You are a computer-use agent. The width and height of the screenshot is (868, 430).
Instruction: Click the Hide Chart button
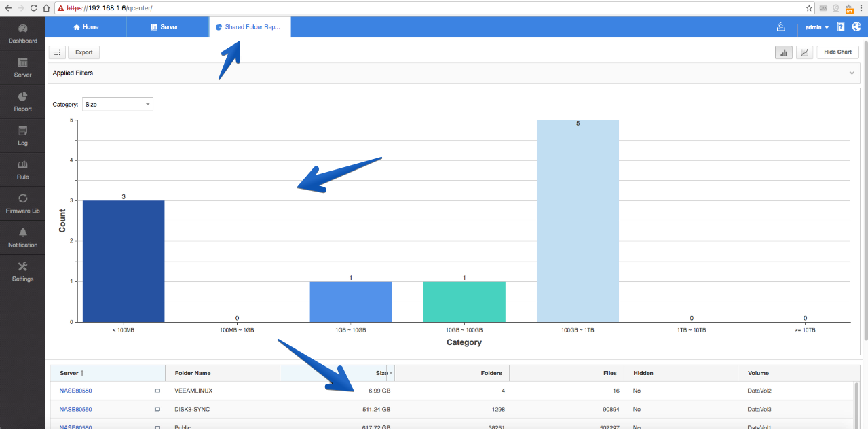838,52
